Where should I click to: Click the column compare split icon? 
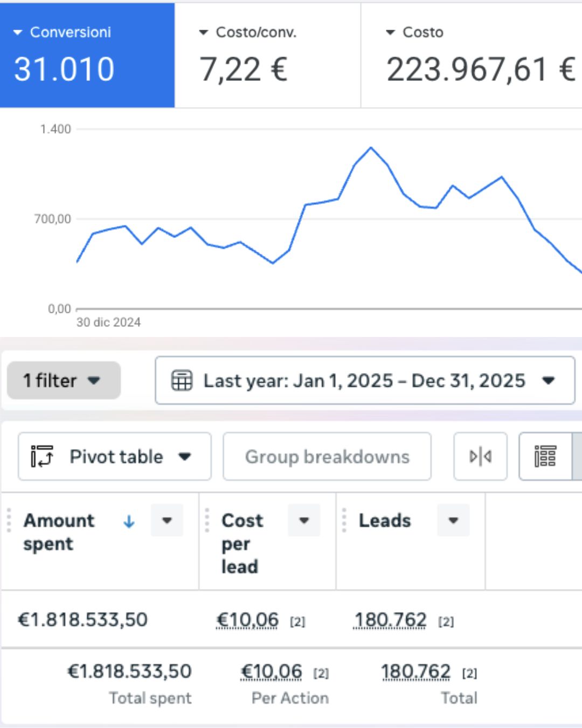coord(480,456)
